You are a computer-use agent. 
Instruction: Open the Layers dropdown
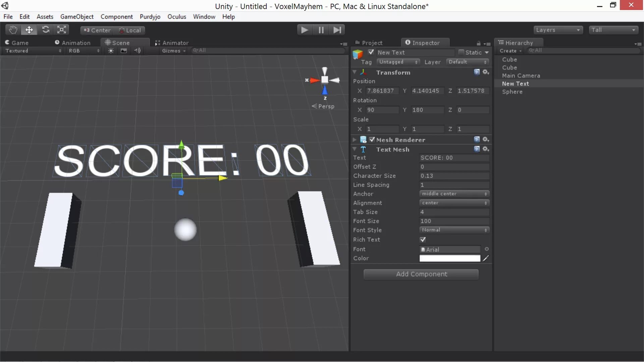[557, 30]
